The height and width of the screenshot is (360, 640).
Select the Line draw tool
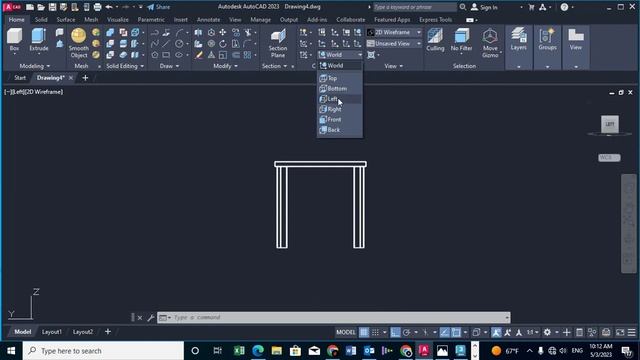pos(166,44)
